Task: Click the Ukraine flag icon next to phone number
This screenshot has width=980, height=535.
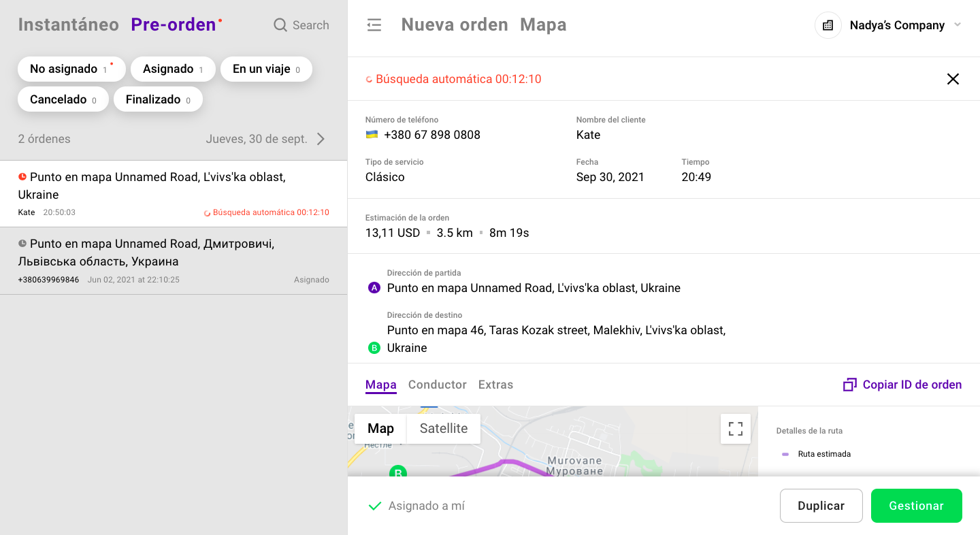Action: [x=372, y=135]
